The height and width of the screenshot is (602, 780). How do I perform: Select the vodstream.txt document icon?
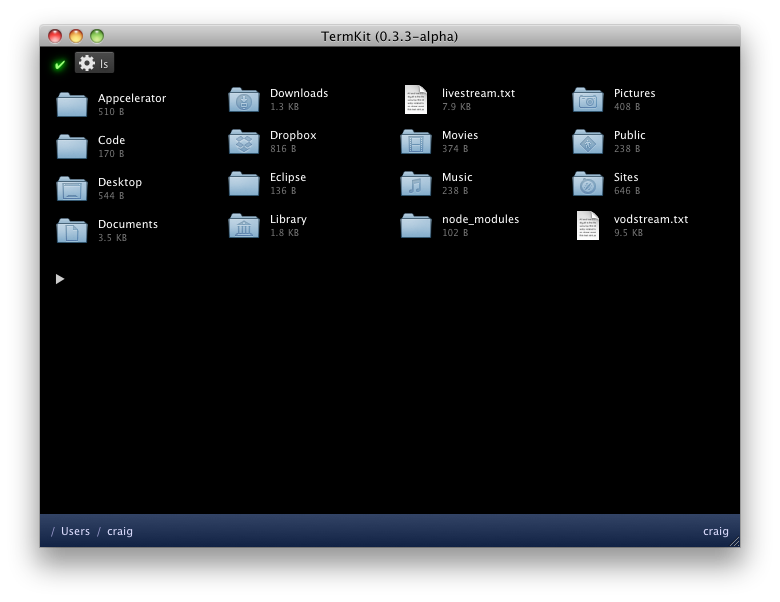click(x=587, y=225)
